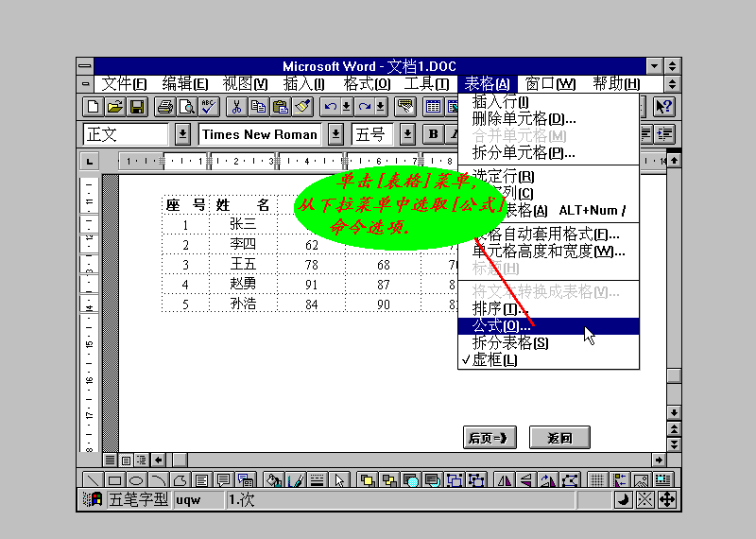
Task: Select the Format Painter brush icon
Action: pos(301,107)
